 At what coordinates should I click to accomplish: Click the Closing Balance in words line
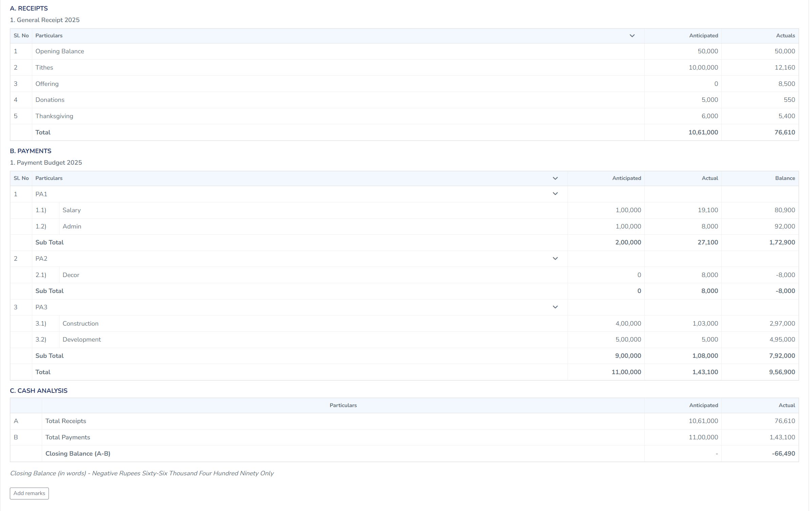(142, 473)
